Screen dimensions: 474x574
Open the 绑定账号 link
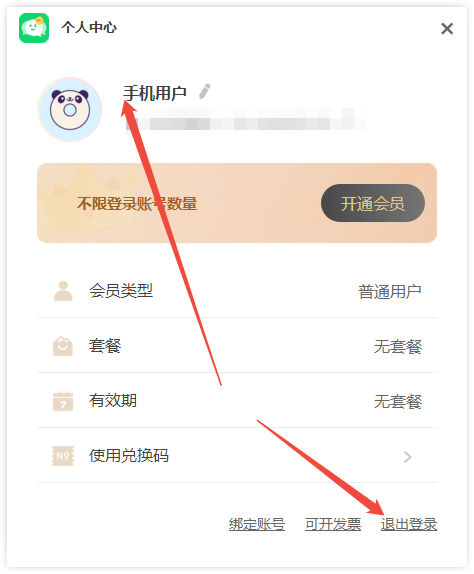(x=257, y=524)
